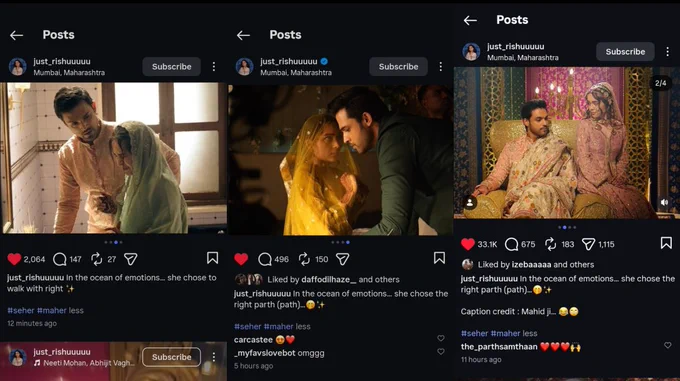Image resolution: width=680 pixels, height=381 pixels.
Task: Collapse left post caption with 'less'
Action: point(76,310)
